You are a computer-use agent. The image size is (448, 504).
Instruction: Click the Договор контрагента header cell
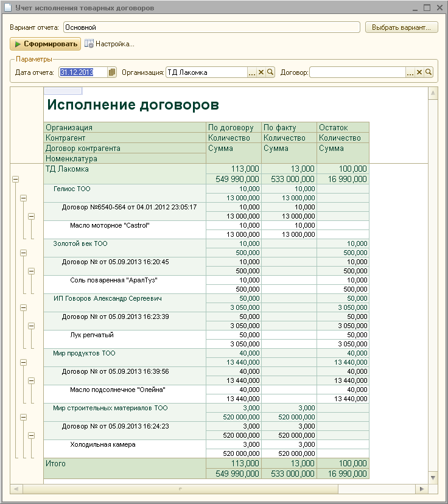(x=125, y=148)
